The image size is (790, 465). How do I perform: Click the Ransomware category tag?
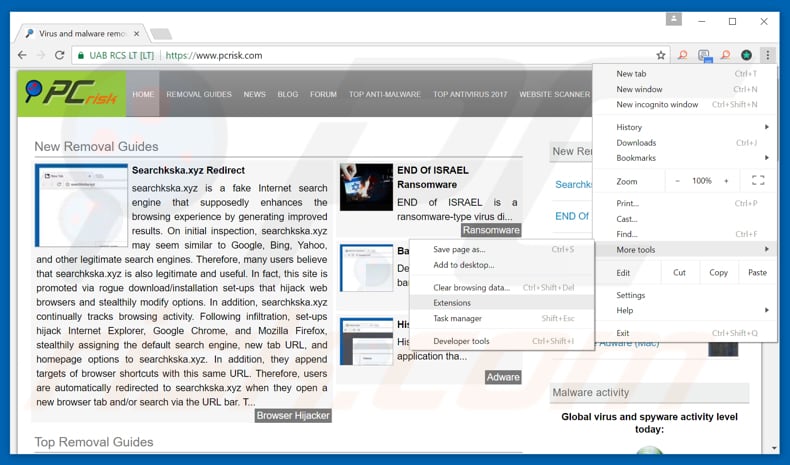click(491, 230)
